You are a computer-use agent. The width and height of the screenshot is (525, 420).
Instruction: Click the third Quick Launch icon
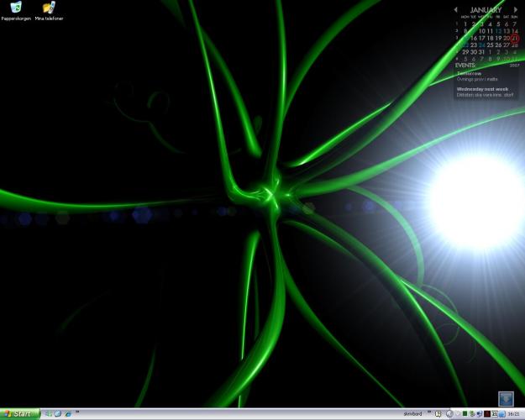click(x=67, y=413)
